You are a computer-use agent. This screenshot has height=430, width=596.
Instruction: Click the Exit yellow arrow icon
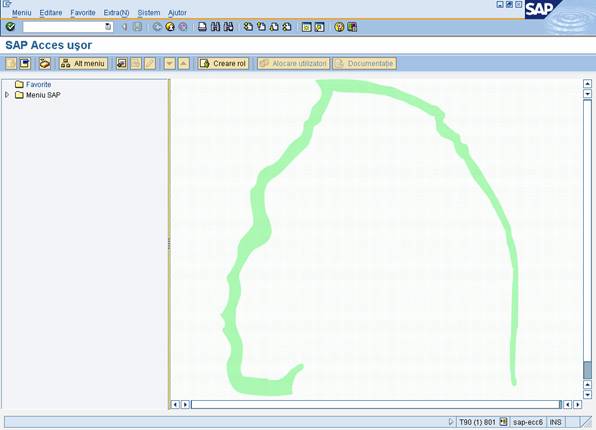[170, 27]
